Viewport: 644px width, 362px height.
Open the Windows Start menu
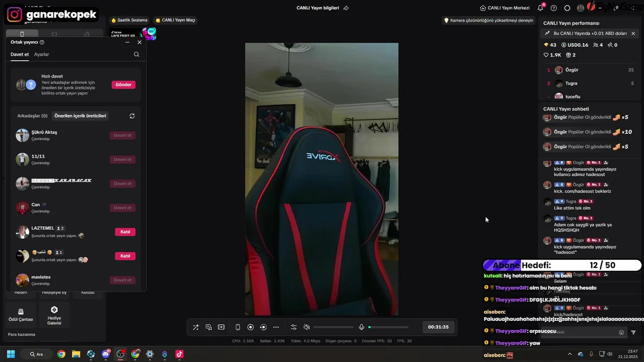click(x=11, y=354)
